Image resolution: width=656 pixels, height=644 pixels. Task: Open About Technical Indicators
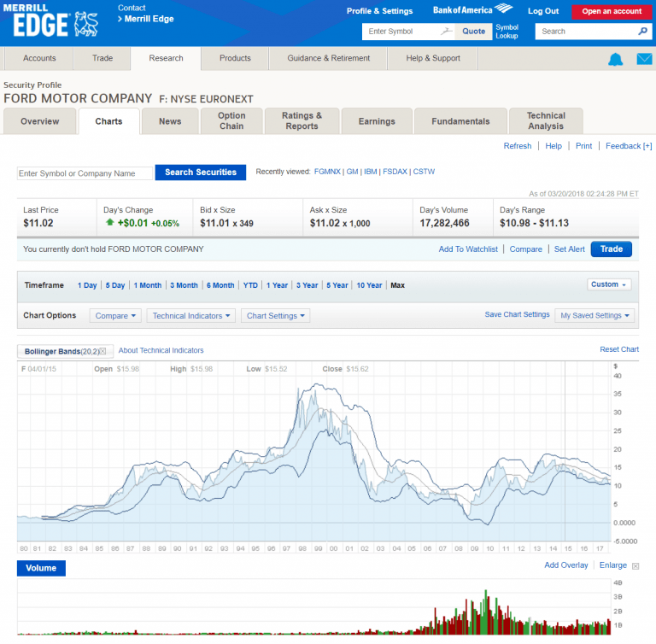click(161, 350)
